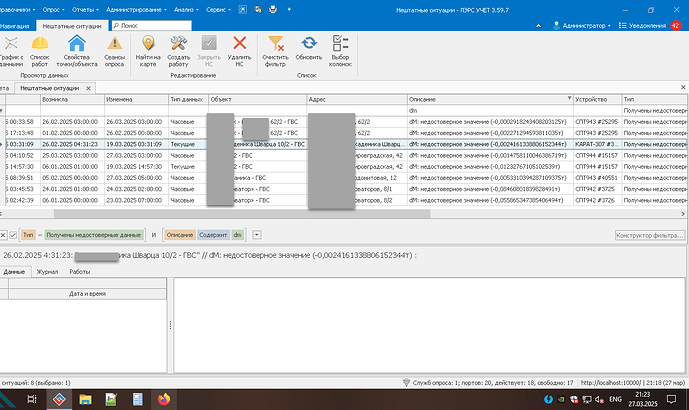This screenshot has width=689, height=410.
Task: Click cell '25.03.2025 03:00:00'
Action: coord(72,155)
